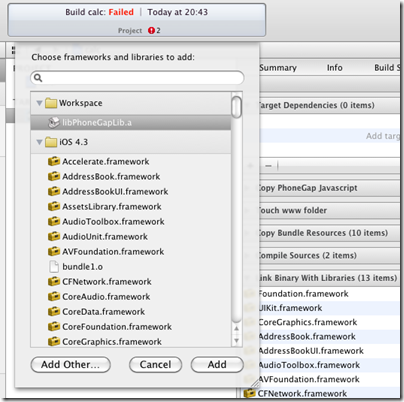
Task: Expand Target Dependencies (0 items) section
Action: 248,105
